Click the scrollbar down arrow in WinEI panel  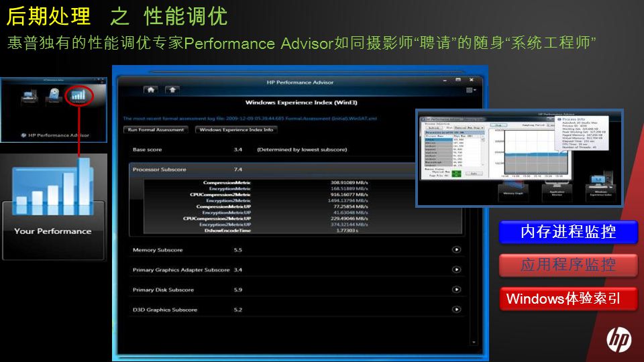tap(474, 342)
